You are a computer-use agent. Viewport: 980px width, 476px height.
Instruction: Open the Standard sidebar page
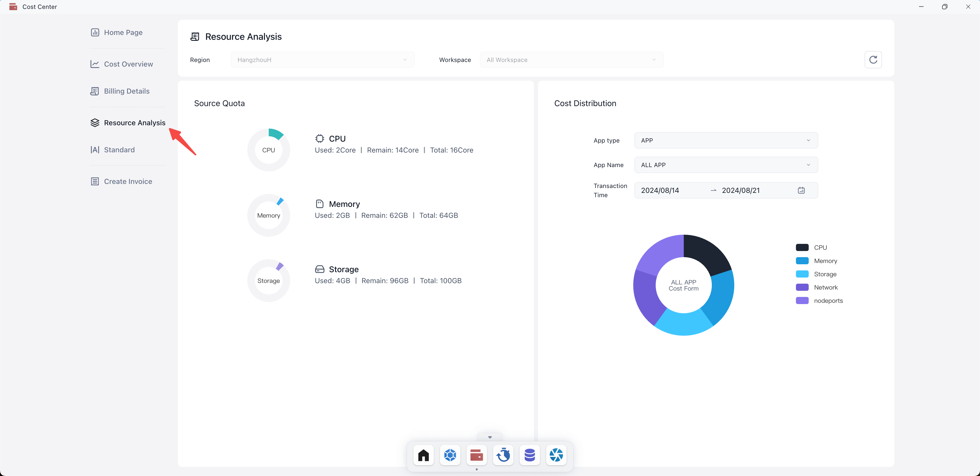tap(119, 150)
